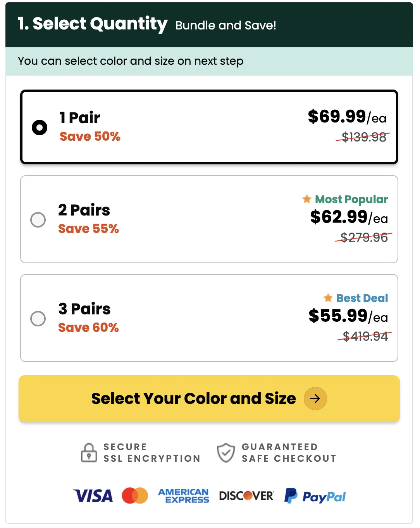The width and height of the screenshot is (420, 528).
Task: Choose the 2 Pairs radio option
Action: click(38, 220)
